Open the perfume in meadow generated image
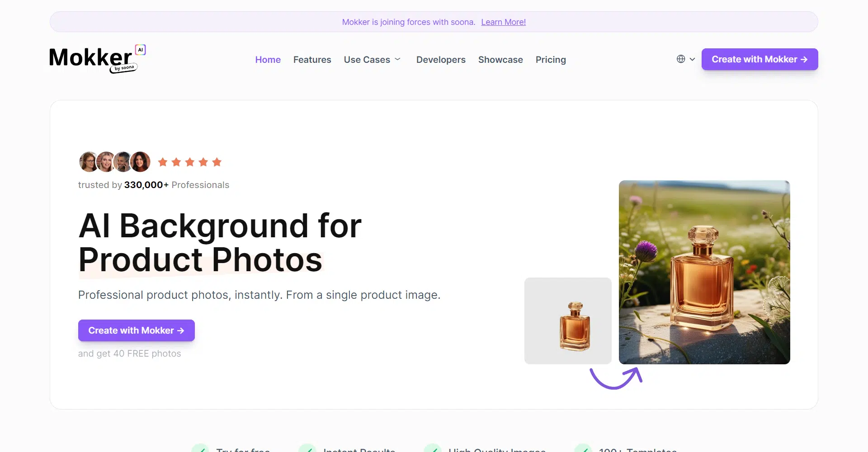 click(x=704, y=272)
